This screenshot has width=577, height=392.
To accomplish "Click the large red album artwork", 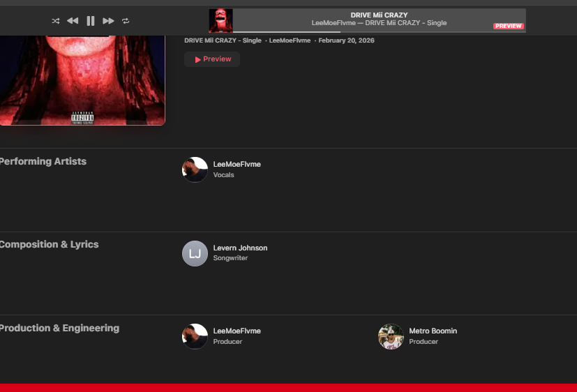I will [82, 80].
